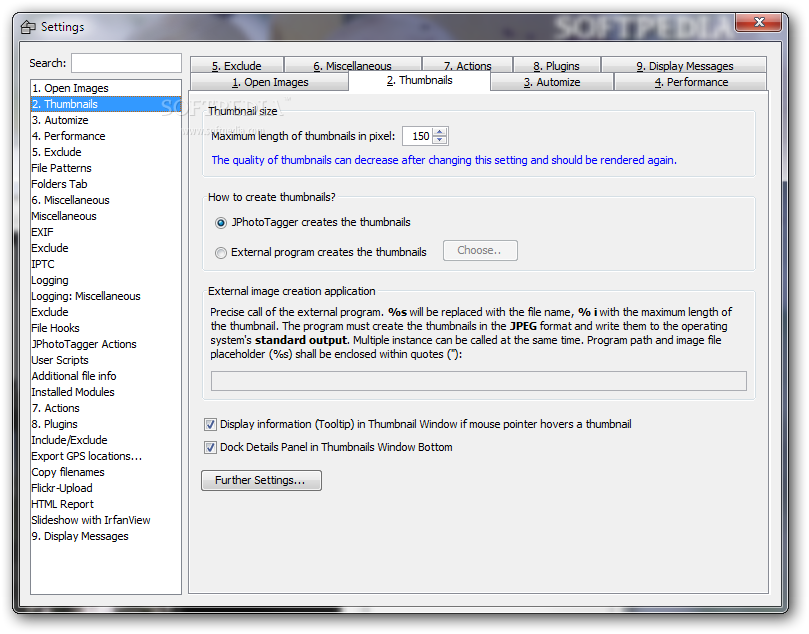Switch to the 6. Miscellaneous tab
The image size is (809, 634).
pyautogui.click(x=353, y=66)
